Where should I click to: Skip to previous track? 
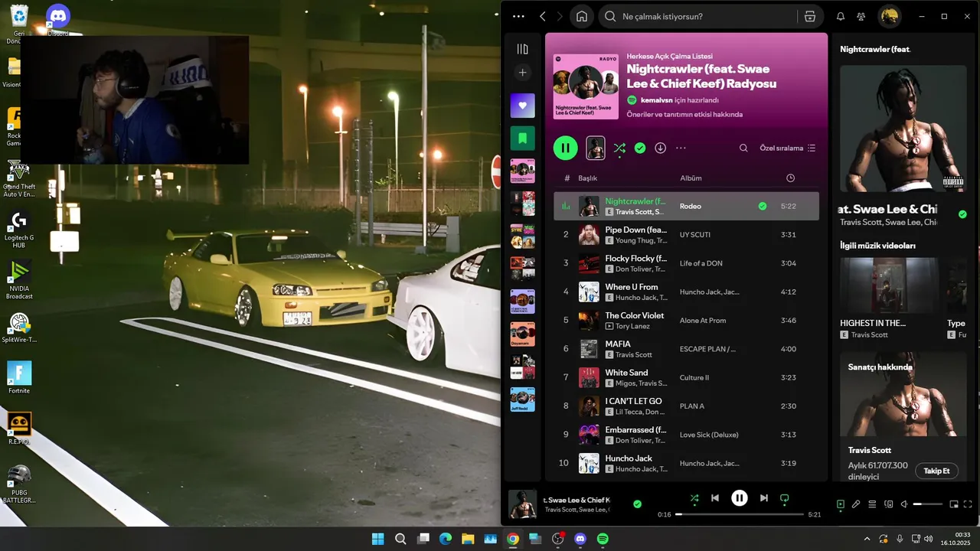click(715, 498)
